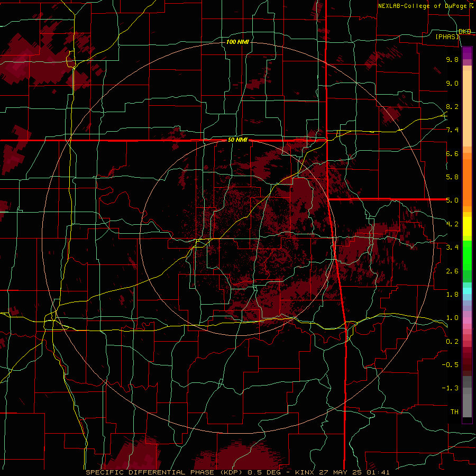Click the TH threshold label on scale
Image resolution: width=476 pixels, height=476 pixels.
(454, 412)
